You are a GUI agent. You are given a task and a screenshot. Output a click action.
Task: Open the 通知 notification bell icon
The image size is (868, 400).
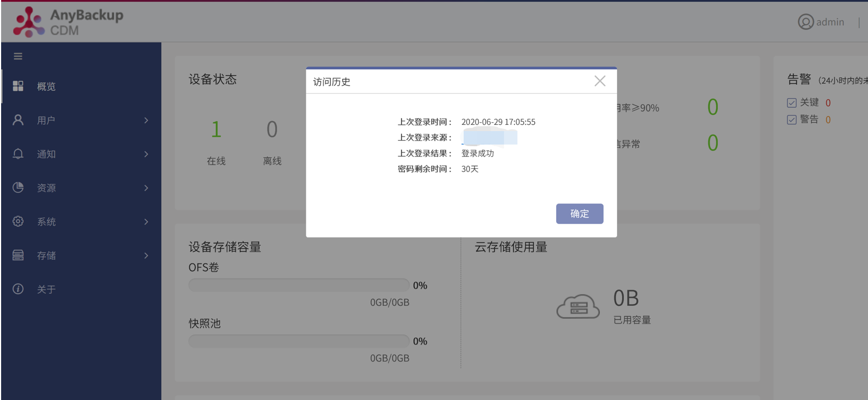(18, 154)
